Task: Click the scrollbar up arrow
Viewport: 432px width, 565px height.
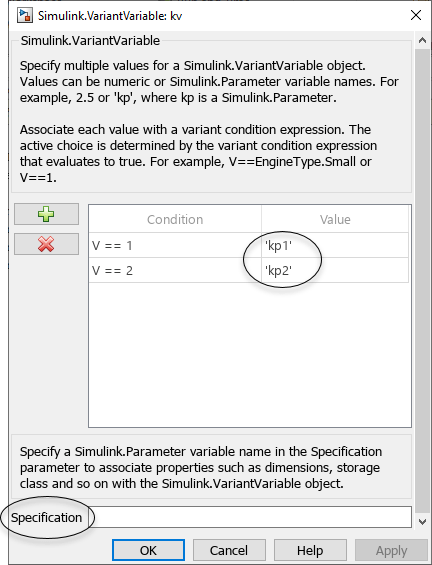Action: coord(422,40)
